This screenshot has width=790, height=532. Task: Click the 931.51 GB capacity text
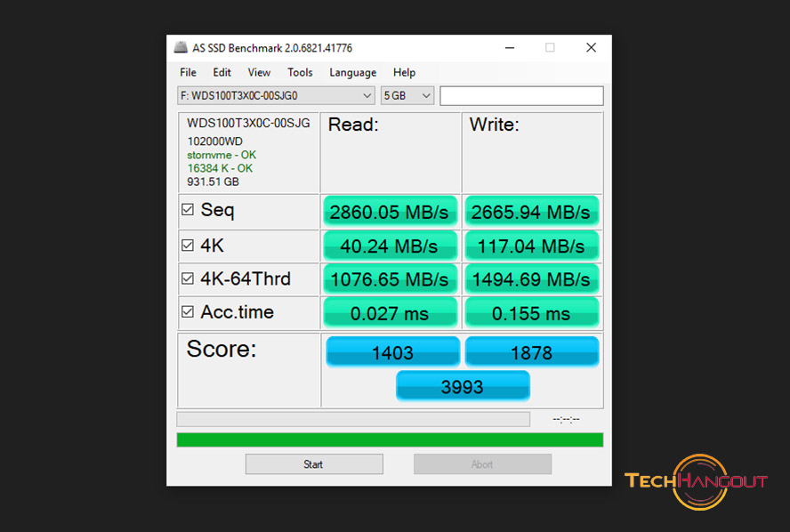point(213,181)
